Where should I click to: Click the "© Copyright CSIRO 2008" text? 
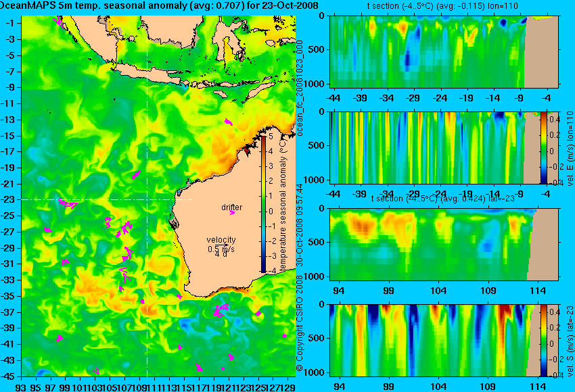300,323
